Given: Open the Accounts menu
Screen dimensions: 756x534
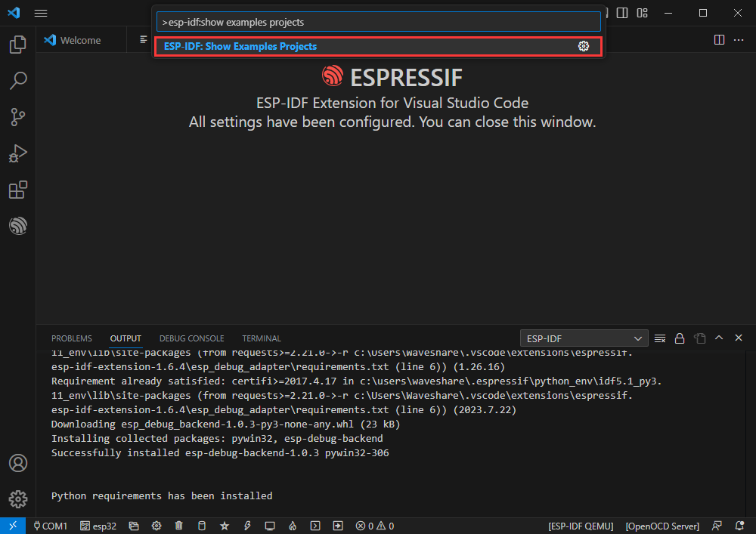Looking at the screenshot, I should 18,463.
